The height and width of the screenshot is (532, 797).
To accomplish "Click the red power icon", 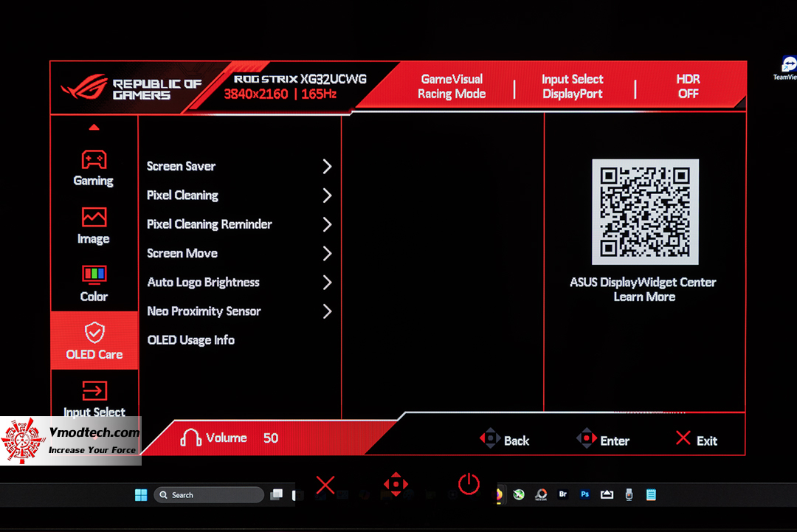I will pos(469,484).
